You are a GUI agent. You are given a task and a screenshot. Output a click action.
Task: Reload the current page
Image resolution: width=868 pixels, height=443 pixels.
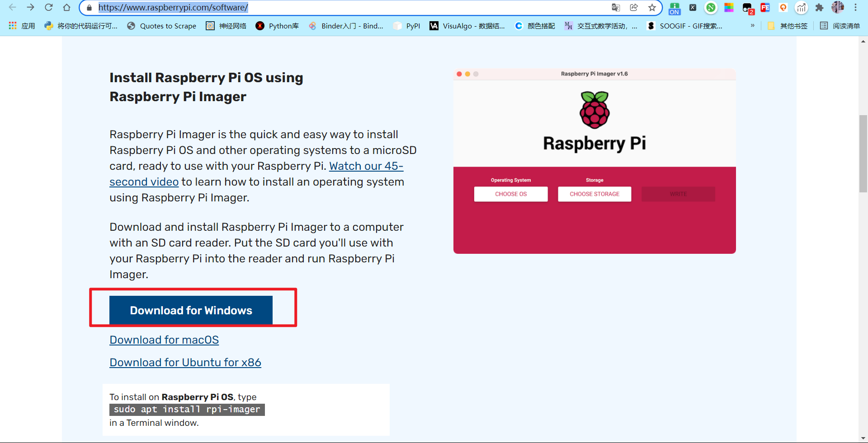[48, 7]
